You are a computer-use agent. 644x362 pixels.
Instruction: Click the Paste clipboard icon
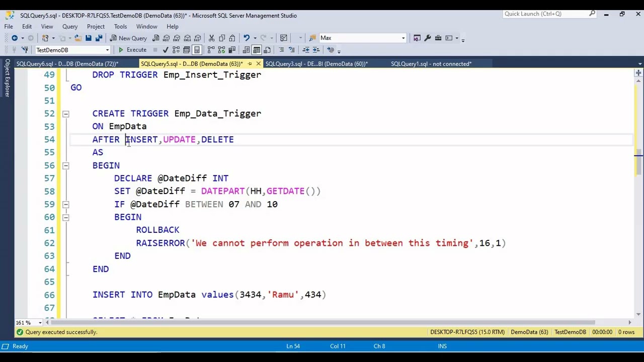pyautogui.click(x=232, y=38)
